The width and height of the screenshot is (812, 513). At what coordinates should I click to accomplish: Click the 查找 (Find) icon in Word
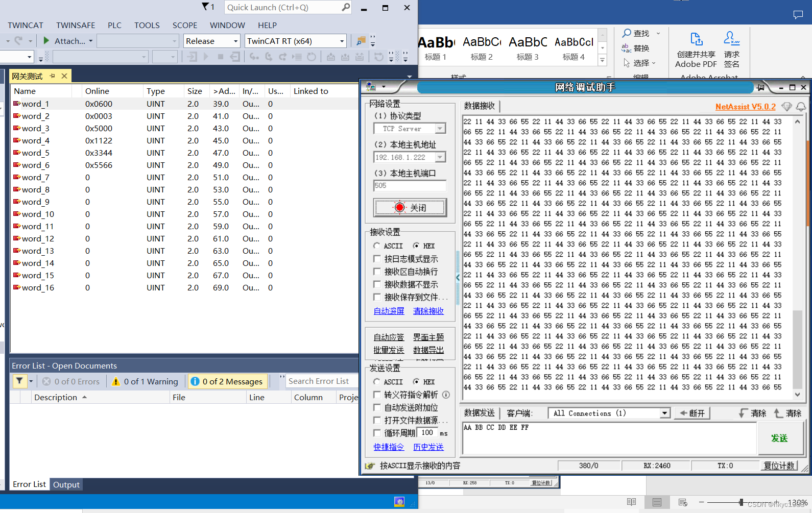(627, 33)
